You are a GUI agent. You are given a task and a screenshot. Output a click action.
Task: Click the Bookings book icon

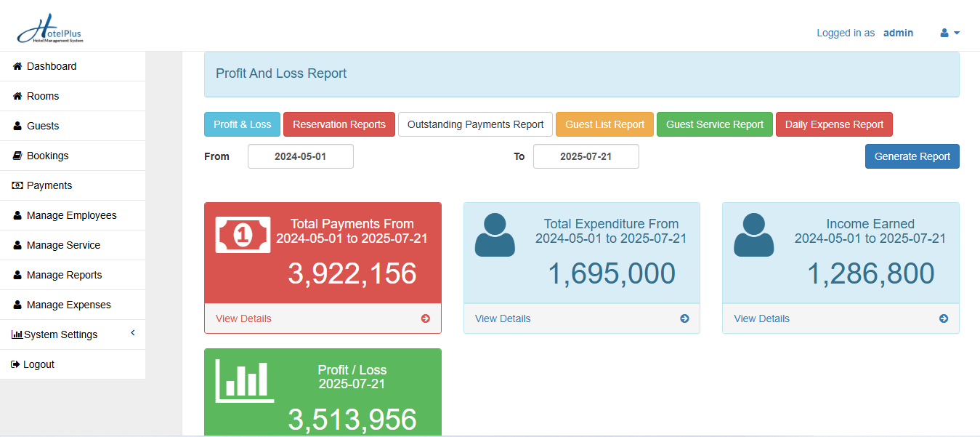(18, 156)
